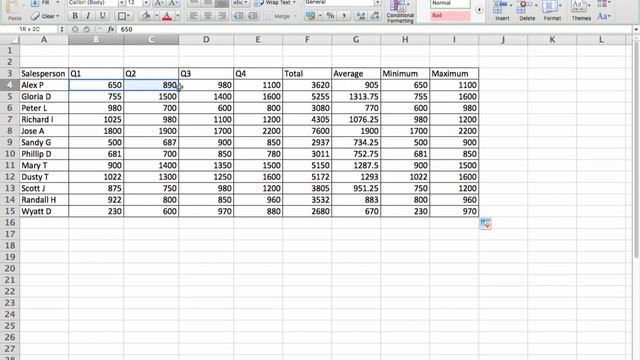
Task: Cancel the formula bar entry
Action: coord(75,29)
